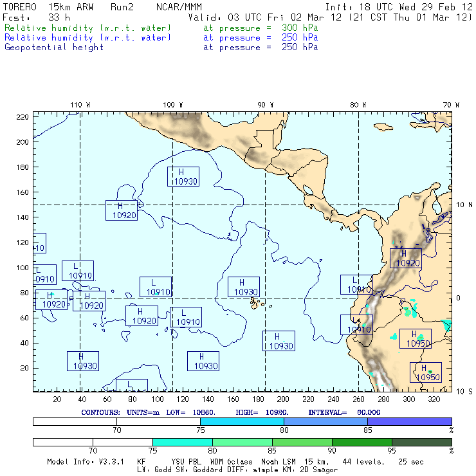Screen dimensions: 476x476
Task: Select the 90 W longitude label above map
Action: point(265,105)
